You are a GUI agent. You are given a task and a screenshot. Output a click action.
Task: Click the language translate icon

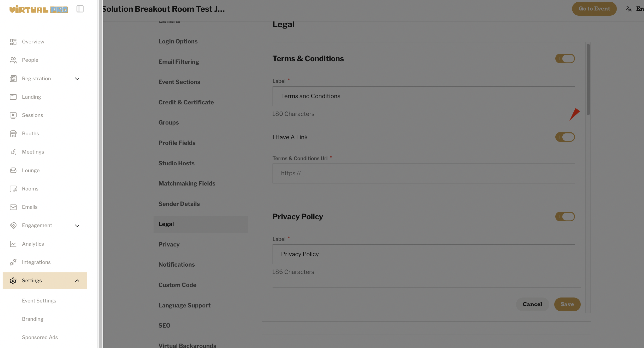click(629, 9)
